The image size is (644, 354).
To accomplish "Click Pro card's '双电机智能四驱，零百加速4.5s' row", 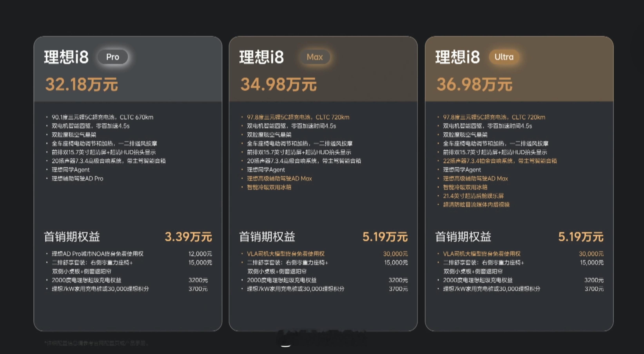I will click(91, 126).
